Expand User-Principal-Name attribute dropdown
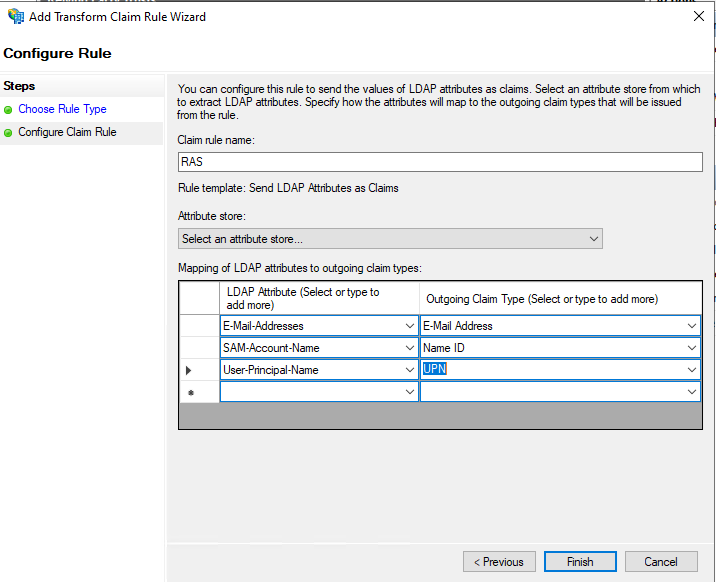Screen dimensions: 716x582 click(x=410, y=370)
